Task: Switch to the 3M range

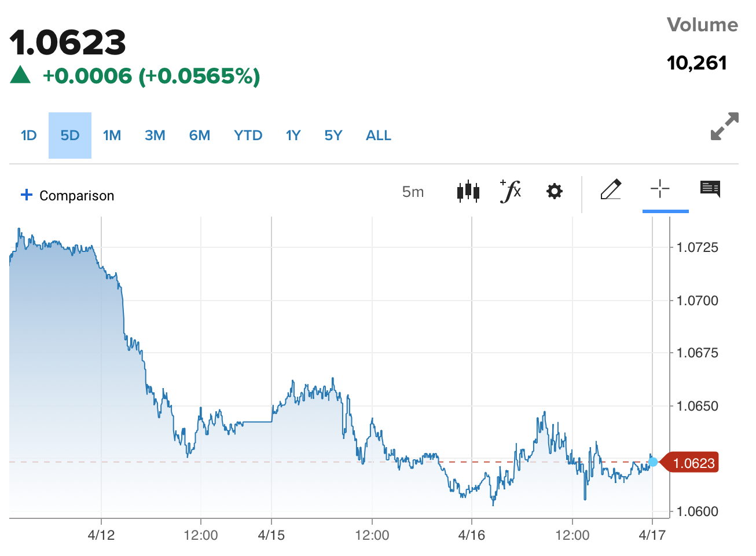Action: [x=155, y=136]
